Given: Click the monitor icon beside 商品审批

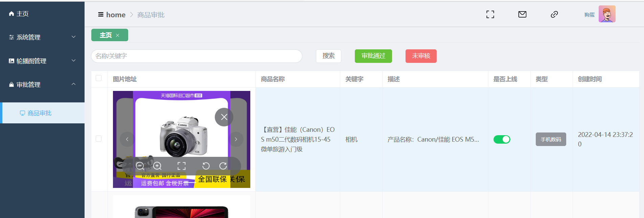Looking at the screenshot, I should [x=22, y=113].
